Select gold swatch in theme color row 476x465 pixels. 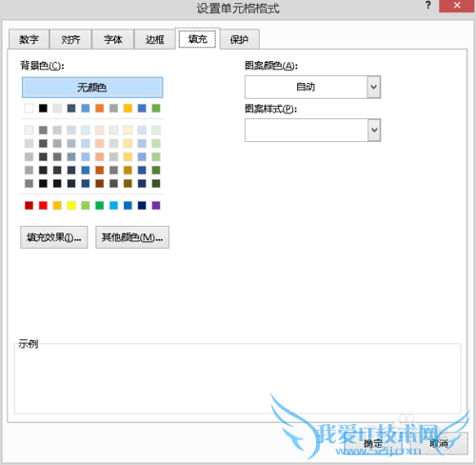(x=128, y=109)
